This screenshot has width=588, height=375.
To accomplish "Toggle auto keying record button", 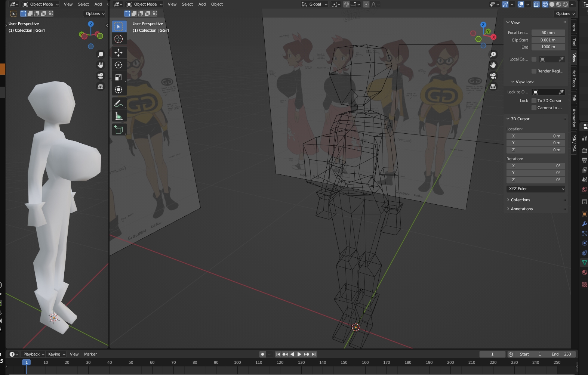I will click(x=262, y=354).
